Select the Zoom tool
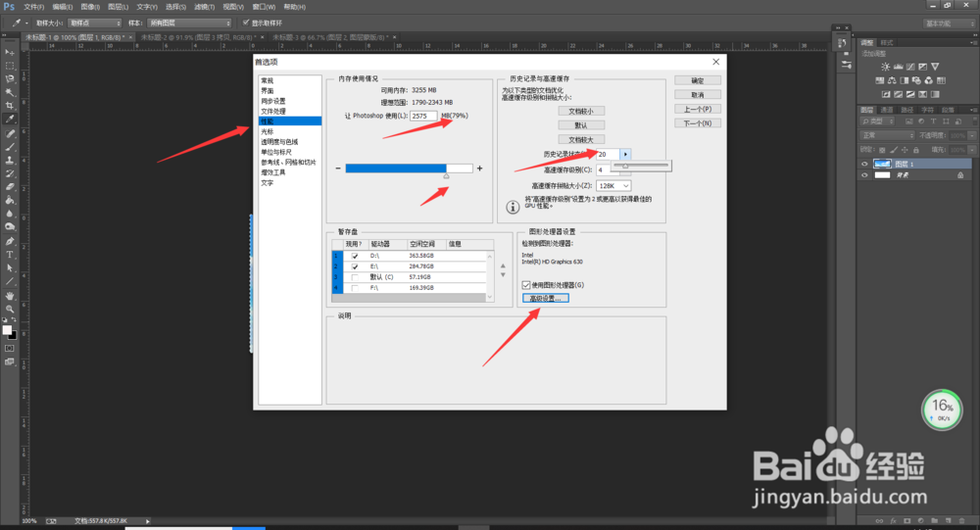980x530 pixels. pyautogui.click(x=10, y=309)
